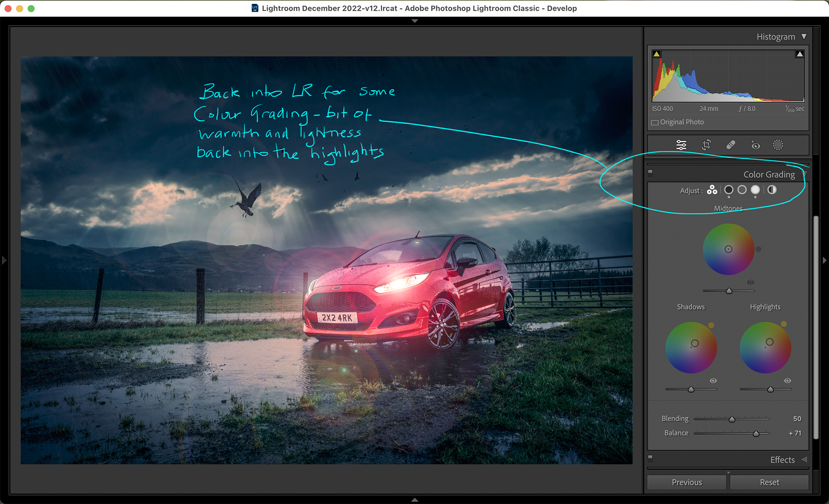Click the shadows wheel hue handle
Viewport: 829px width, 504px height.
(695, 343)
